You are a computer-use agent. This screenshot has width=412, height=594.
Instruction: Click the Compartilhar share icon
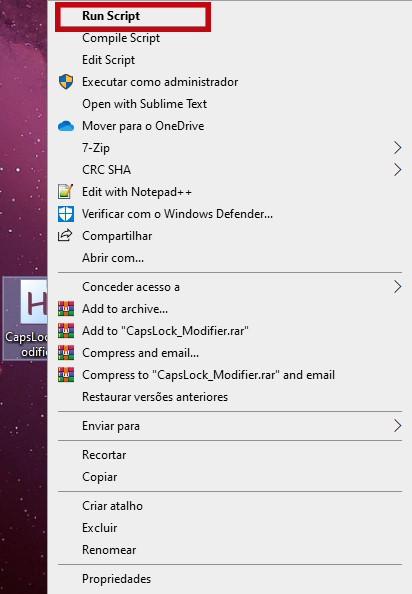pos(65,235)
